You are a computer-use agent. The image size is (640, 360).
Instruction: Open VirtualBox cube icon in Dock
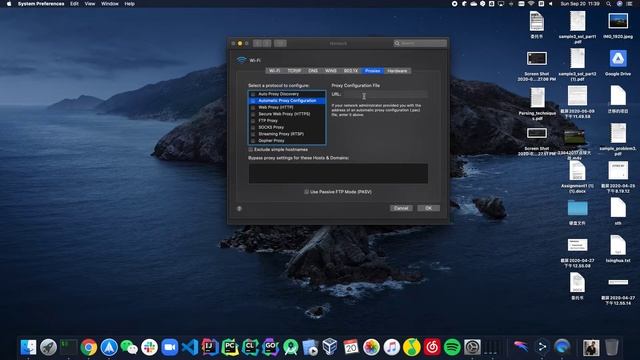[x=330, y=347]
